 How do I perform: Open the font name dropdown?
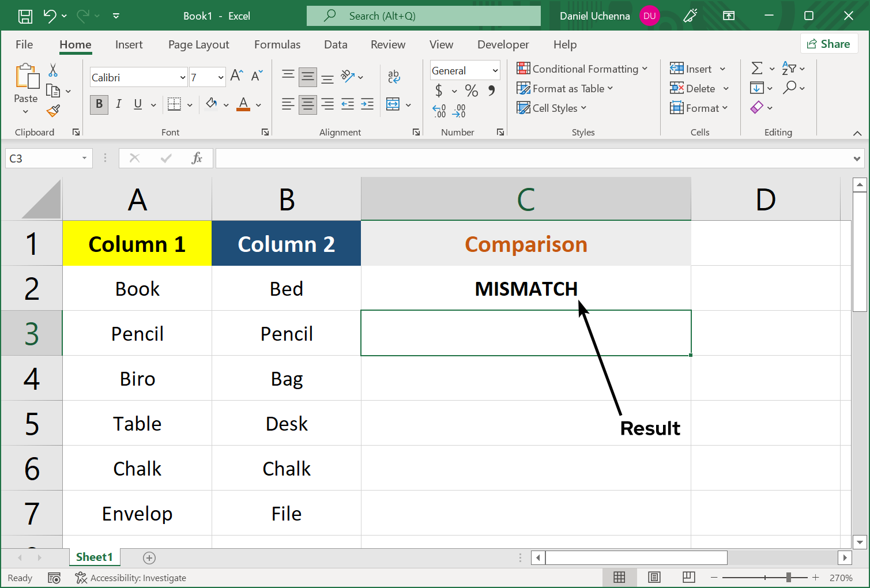coord(183,77)
